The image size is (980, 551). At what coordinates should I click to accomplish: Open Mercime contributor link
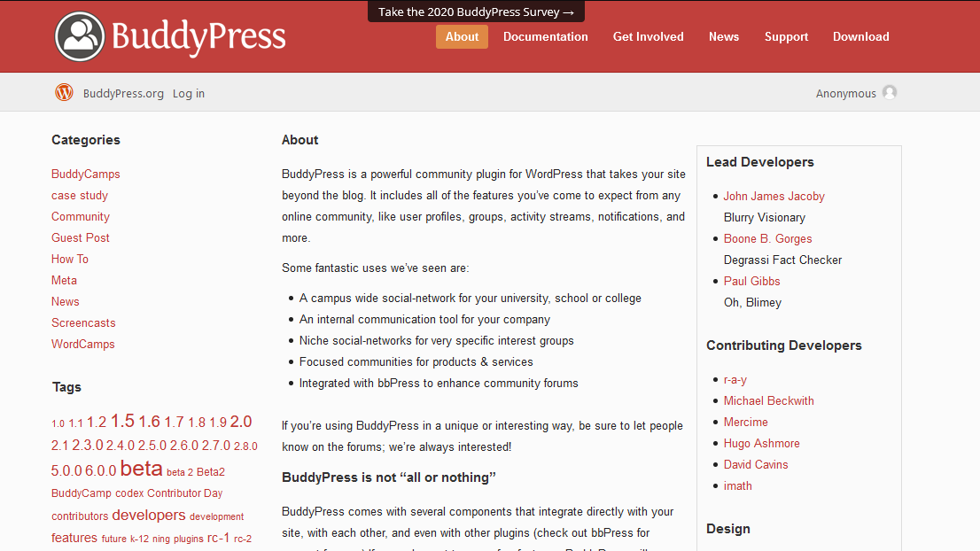745,423
